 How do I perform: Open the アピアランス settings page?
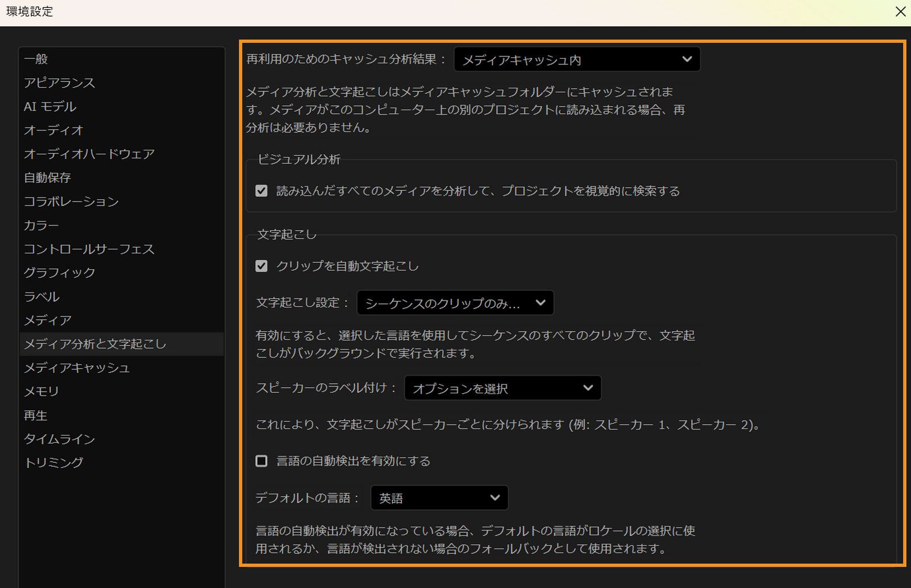click(x=59, y=82)
